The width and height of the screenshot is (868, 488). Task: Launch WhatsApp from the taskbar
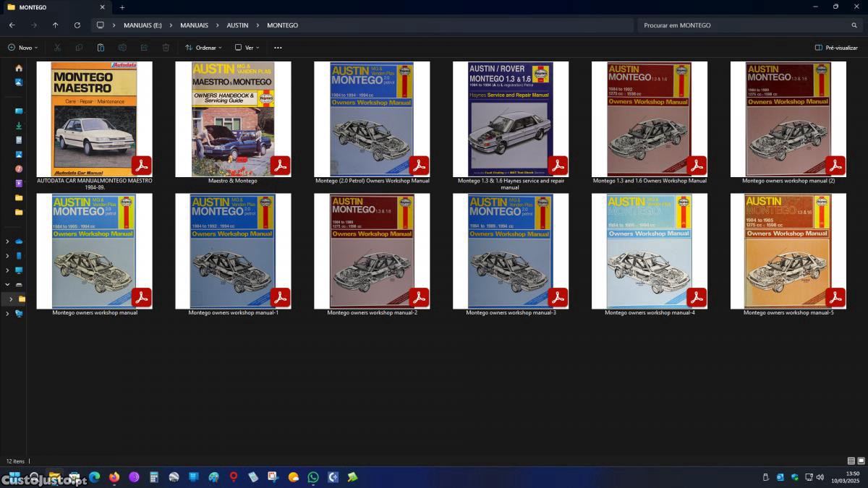point(313,477)
